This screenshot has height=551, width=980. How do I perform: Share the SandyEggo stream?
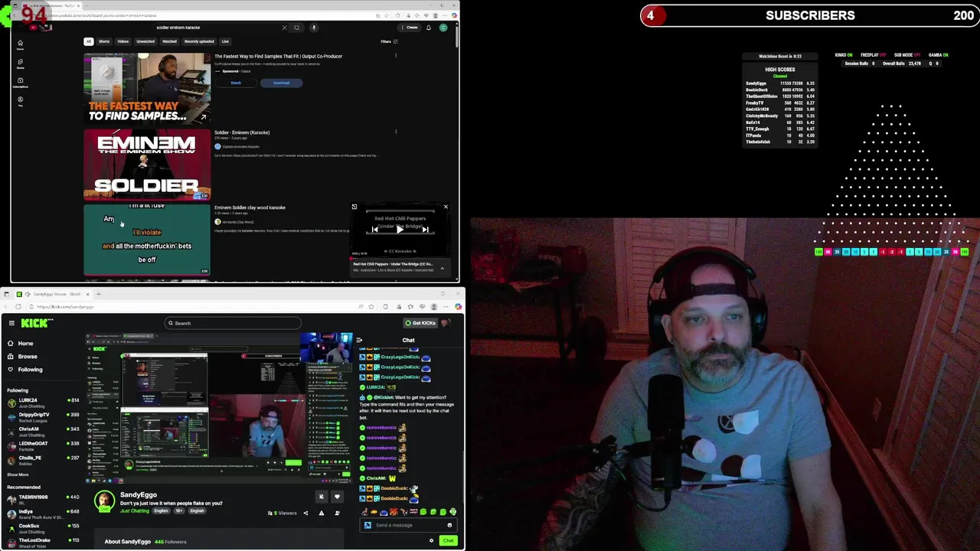tap(305, 513)
